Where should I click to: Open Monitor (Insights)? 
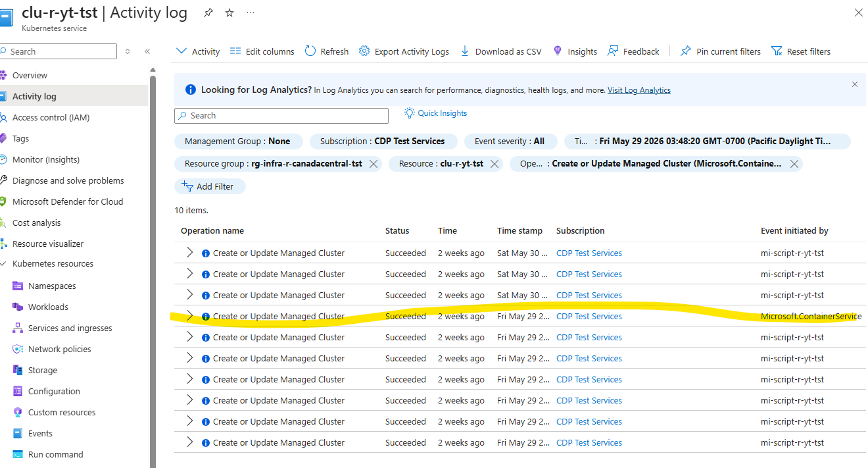pos(46,159)
